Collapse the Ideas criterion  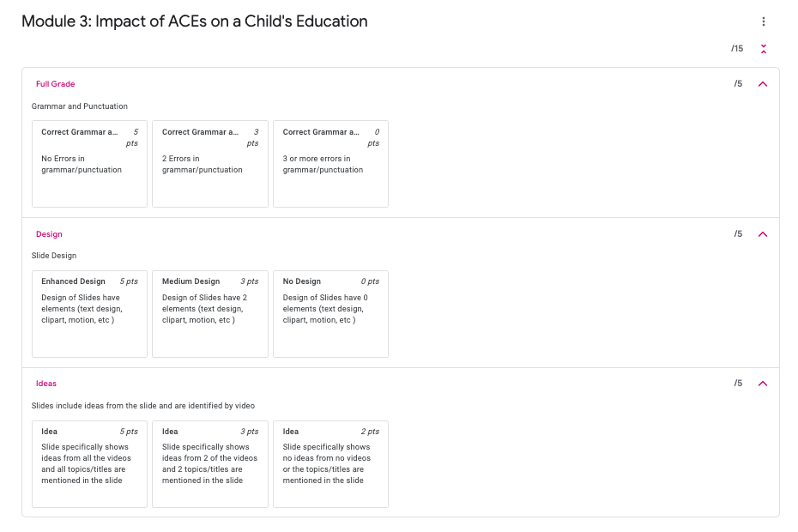[762, 384]
